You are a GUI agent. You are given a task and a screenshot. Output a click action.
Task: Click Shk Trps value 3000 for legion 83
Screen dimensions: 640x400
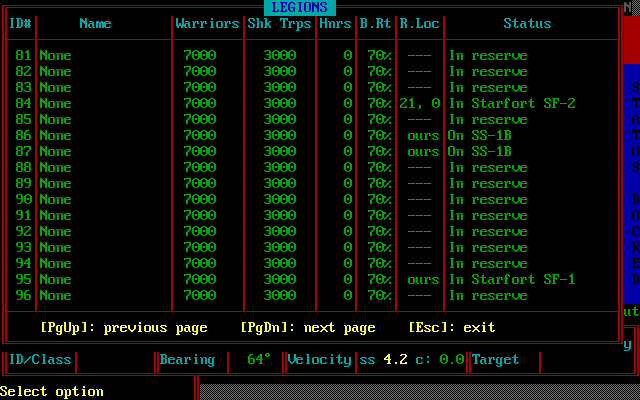pos(280,87)
